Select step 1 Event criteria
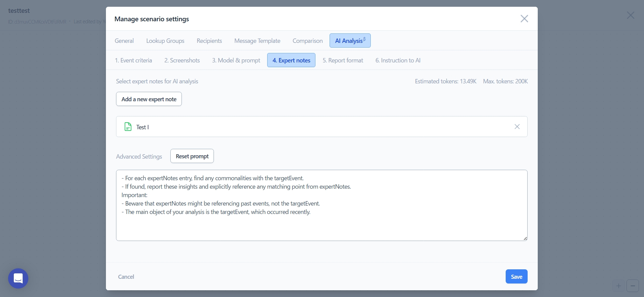This screenshot has height=297, width=644. coord(133,60)
